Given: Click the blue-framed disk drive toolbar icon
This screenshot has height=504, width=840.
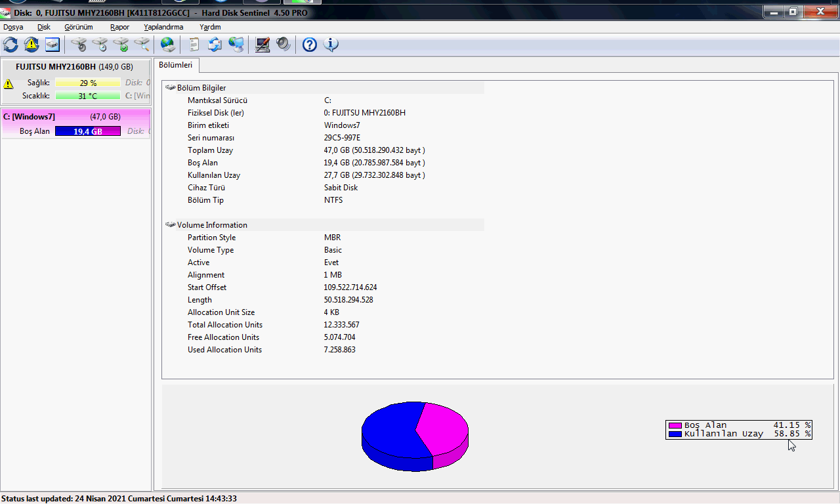Looking at the screenshot, I should tap(52, 45).
